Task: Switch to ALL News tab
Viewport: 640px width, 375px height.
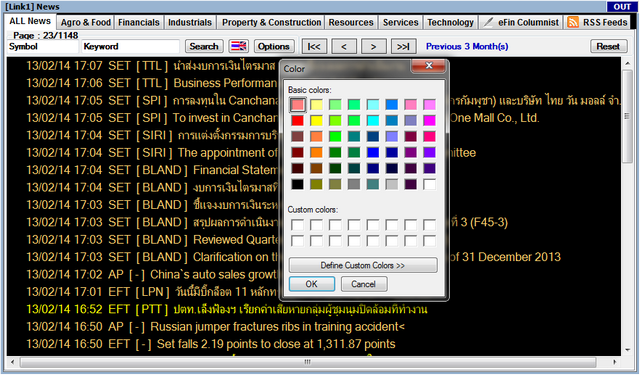Action: click(x=30, y=21)
